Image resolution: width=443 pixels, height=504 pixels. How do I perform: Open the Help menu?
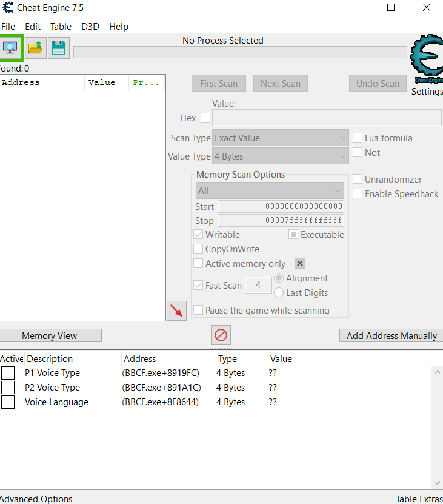pyautogui.click(x=119, y=26)
